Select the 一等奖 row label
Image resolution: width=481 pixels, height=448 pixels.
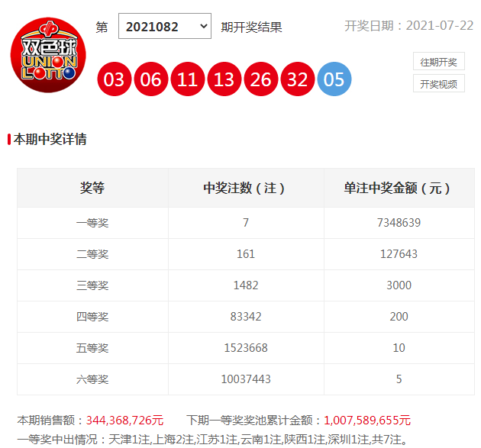(x=92, y=223)
